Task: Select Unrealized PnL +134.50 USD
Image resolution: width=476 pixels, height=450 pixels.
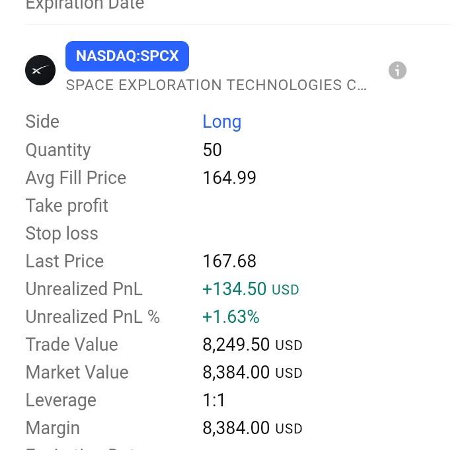Action: 251,289
